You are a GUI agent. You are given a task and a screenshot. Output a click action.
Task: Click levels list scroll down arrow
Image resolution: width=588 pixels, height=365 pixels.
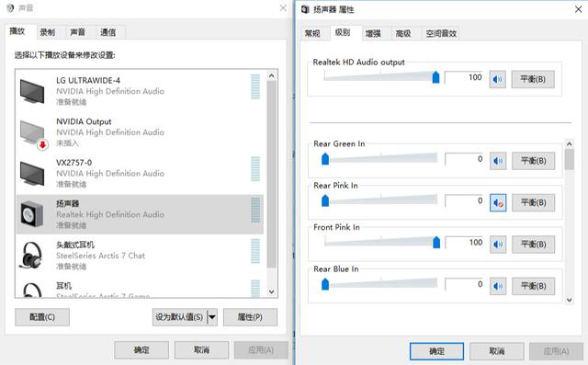click(x=570, y=300)
